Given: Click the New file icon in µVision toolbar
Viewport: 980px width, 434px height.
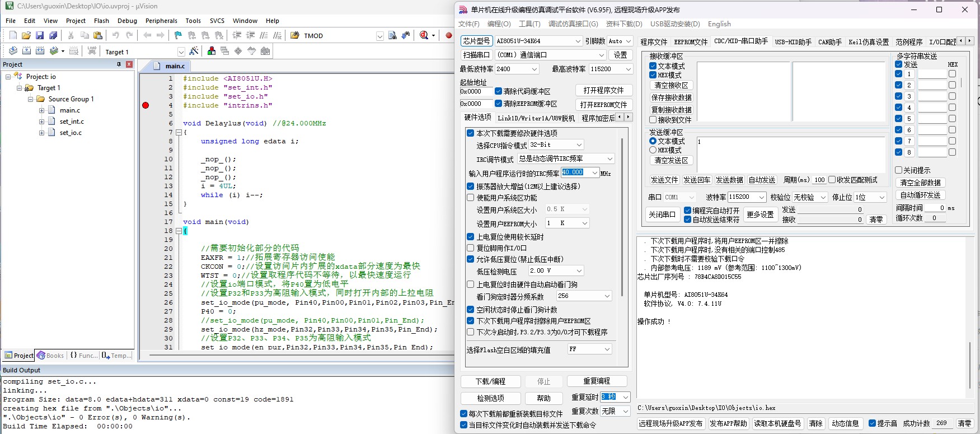Looking at the screenshot, I should tap(13, 35).
